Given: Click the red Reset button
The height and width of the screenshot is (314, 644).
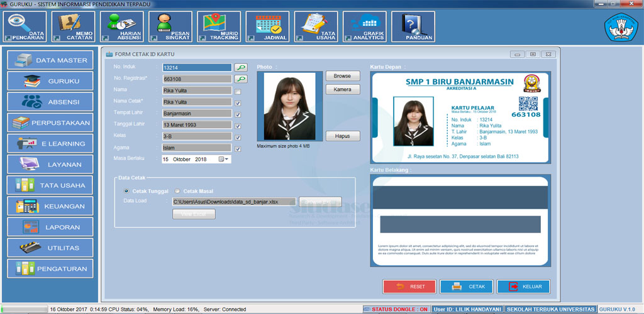Looking at the screenshot, I should point(409,286).
